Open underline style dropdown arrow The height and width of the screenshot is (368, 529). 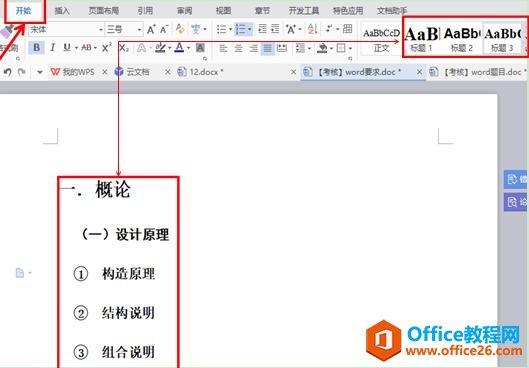point(76,48)
